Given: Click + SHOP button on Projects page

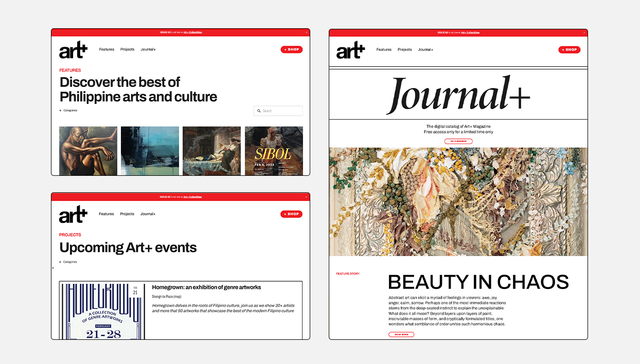Looking at the screenshot, I should tap(292, 214).
